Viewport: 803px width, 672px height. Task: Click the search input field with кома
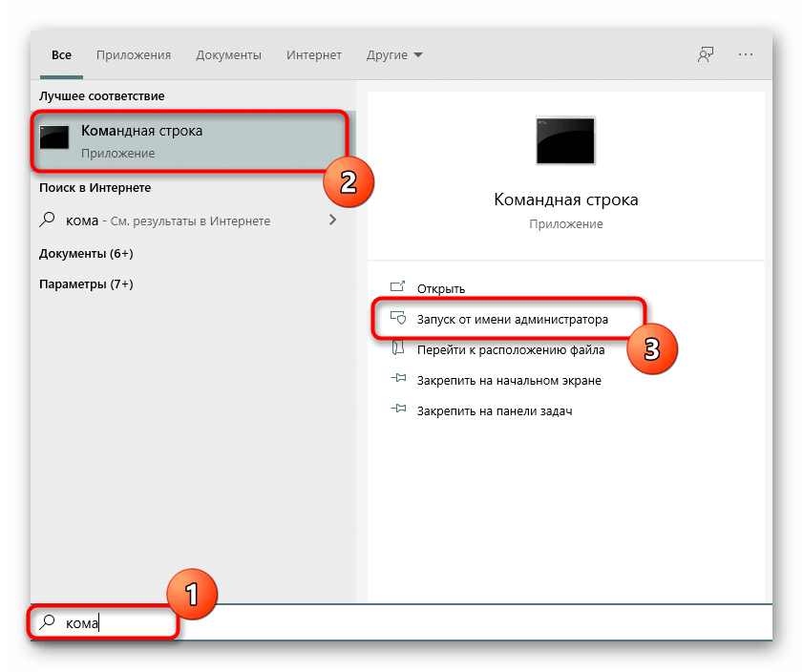point(382,623)
